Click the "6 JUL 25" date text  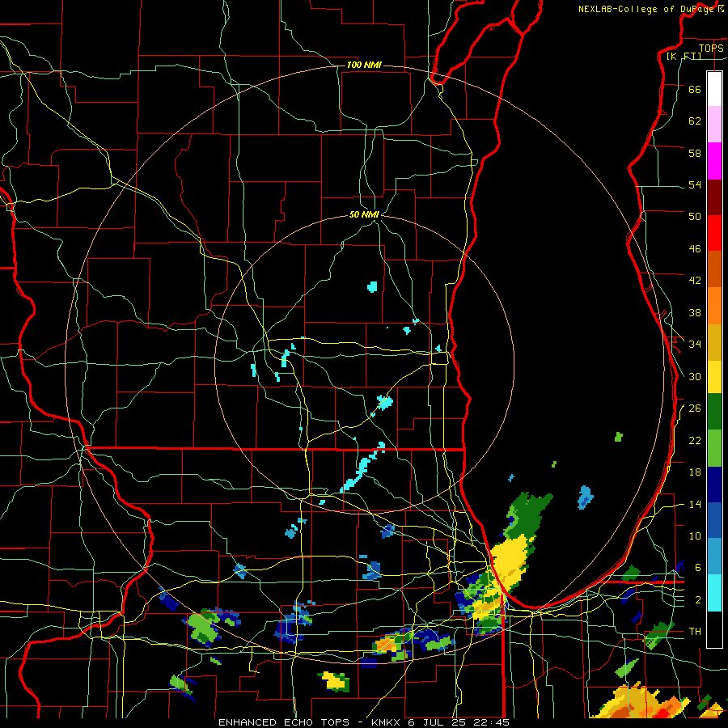tap(438, 722)
